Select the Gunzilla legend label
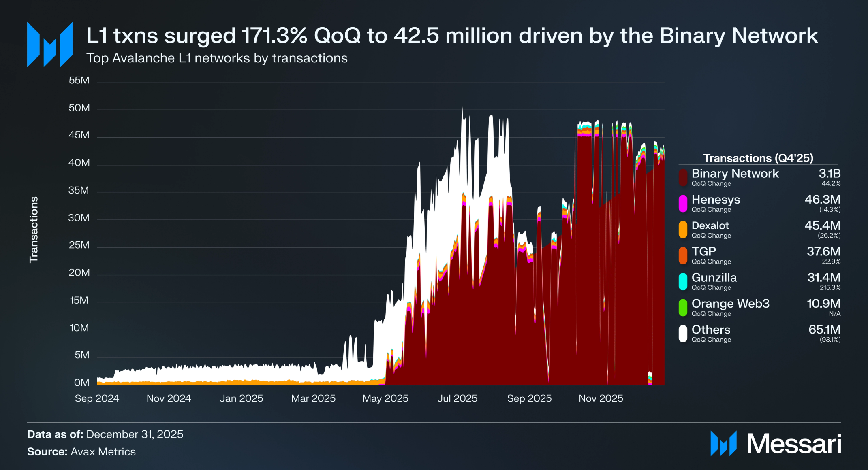This screenshot has width=868, height=470. (x=714, y=278)
